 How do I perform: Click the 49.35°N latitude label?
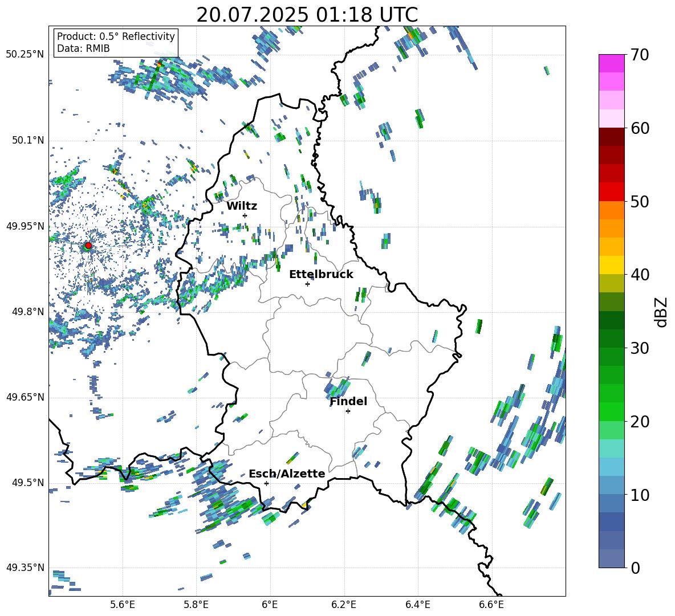(25, 568)
